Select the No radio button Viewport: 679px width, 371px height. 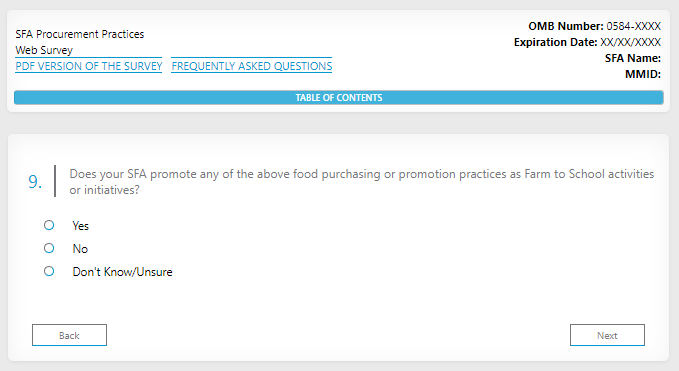tap(49, 248)
